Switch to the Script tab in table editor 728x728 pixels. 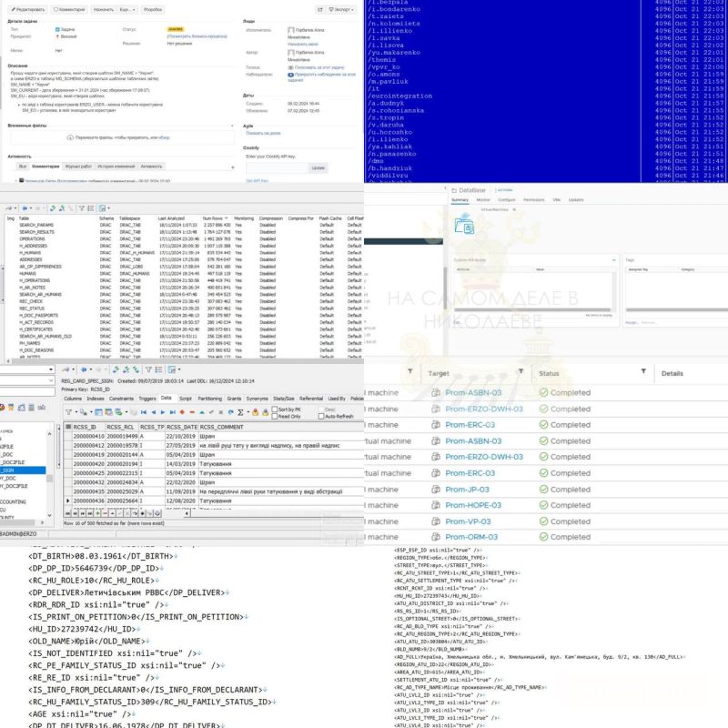pos(186,399)
